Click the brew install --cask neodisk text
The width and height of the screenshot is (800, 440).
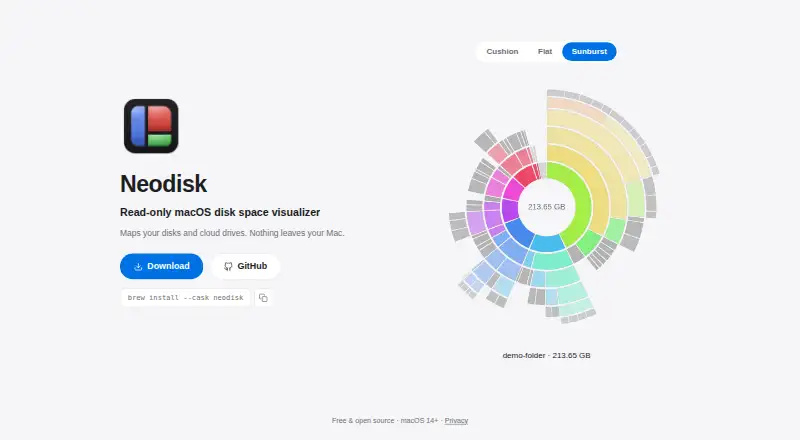(185, 298)
